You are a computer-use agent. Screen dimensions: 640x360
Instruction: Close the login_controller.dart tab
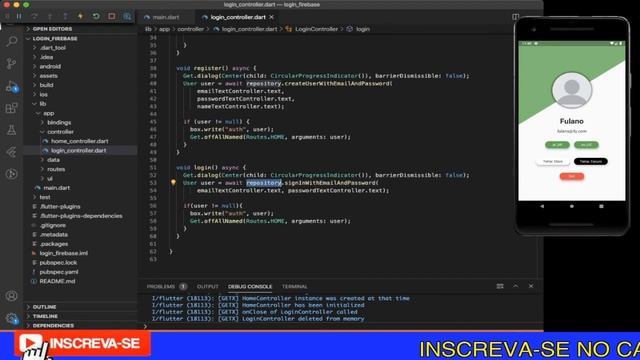[271, 17]
